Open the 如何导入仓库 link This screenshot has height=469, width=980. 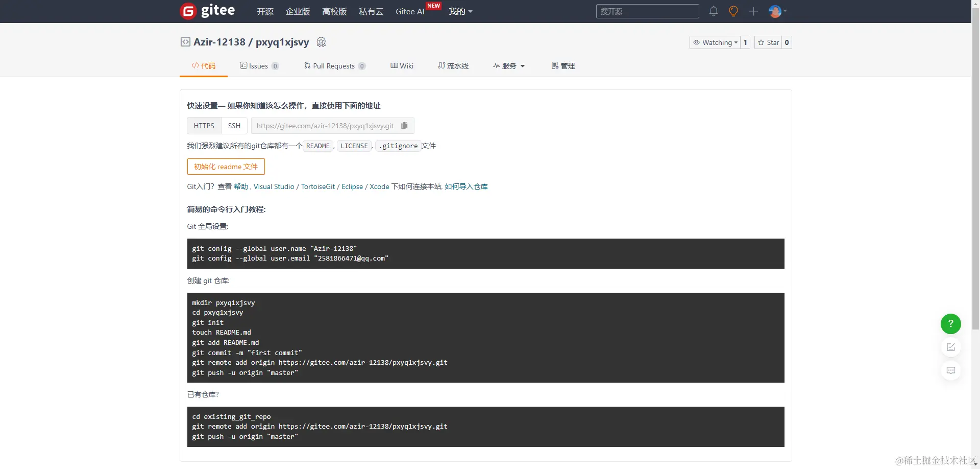[466, 186]
